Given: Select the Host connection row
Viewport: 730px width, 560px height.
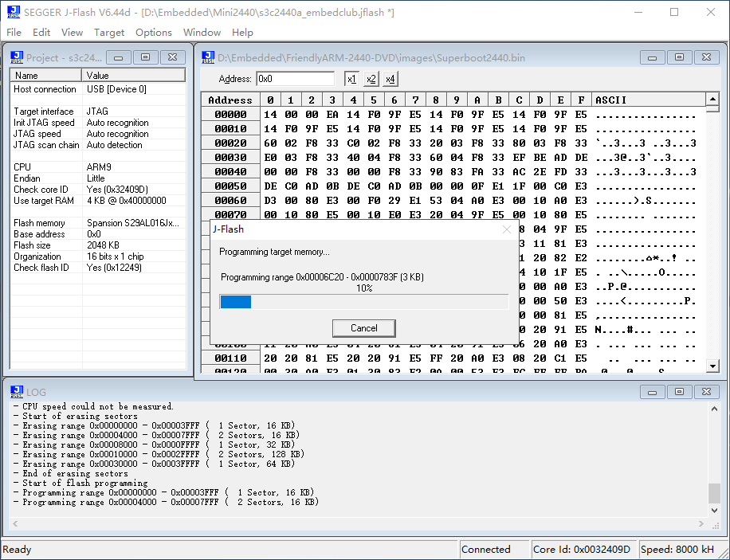Looking at the screenshot, I should (x=98, y=89).
